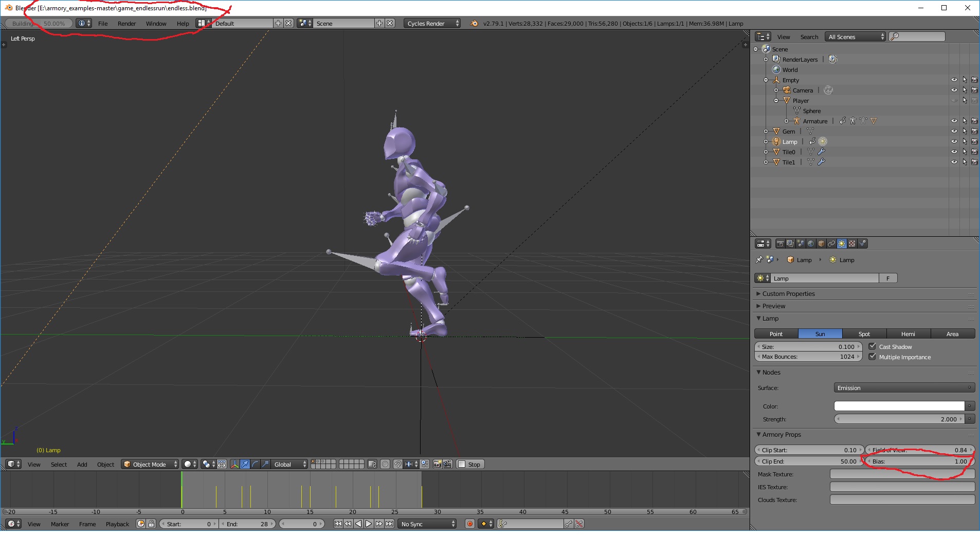The width and height of the screenshot is (980, 555).
Task: Enable the Cast Shadow checkbox
Action: [x=873, y=346]
